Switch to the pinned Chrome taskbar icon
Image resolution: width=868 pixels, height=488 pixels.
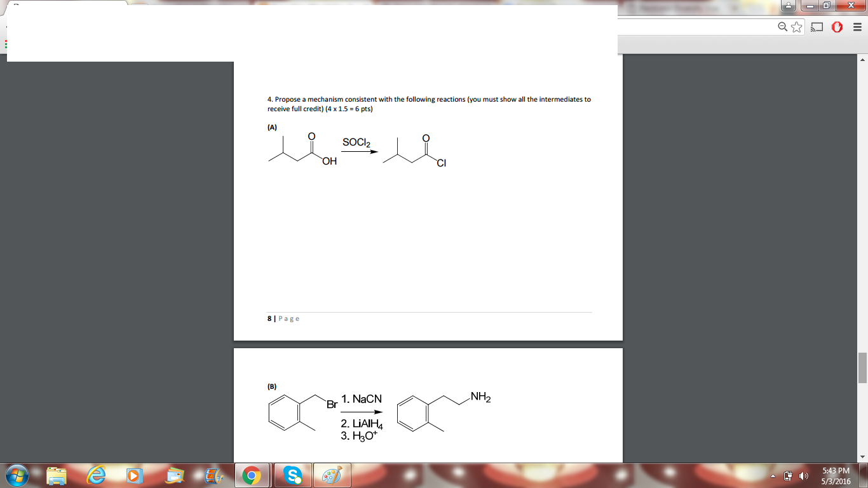(254, 475)
